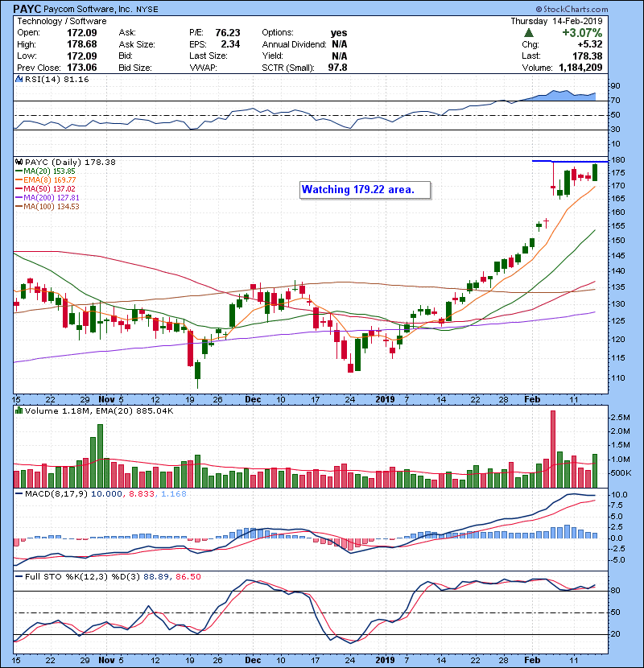The width and height of the screenshot is (644, 668).
Task: Click the Volume panel bar icon
Action: pyautogui.click(x=19, y=410)
